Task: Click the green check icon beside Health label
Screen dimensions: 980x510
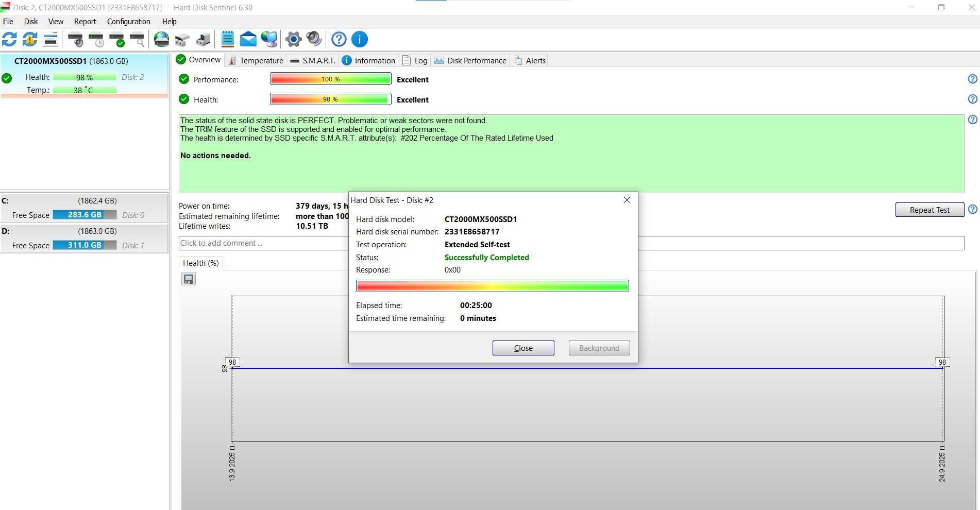Action: click(184, 99)
